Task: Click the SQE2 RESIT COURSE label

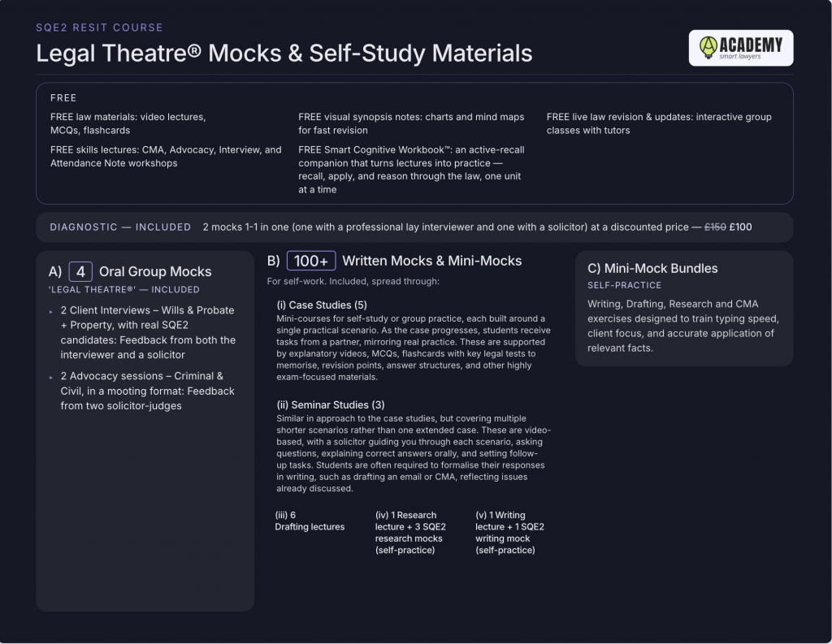Action: [99, 28]
